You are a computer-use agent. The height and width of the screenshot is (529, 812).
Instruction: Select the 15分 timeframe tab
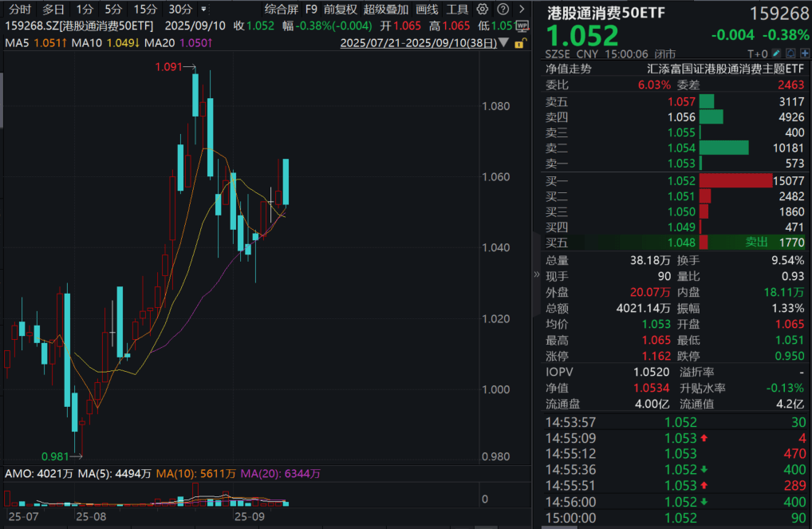pyautogui.click(x=145, y=10)
